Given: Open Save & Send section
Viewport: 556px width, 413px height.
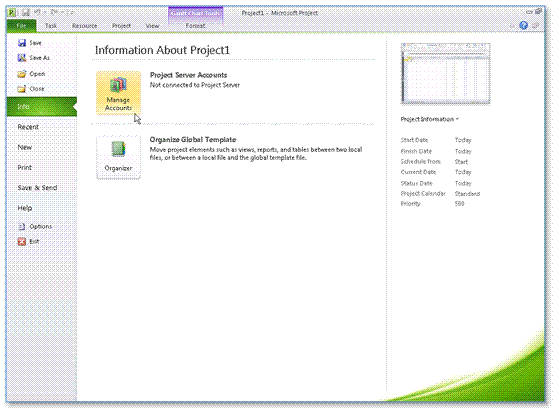Looking at the screenshot, I should 37,188.
